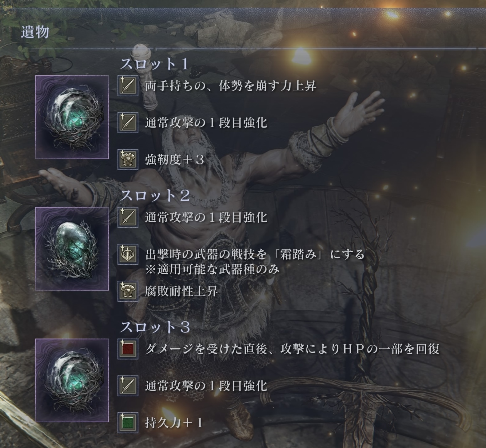Click armor icon next to 強靭度+3
The height and width of the screenshot is (448, 486).
click(x=128, y=160)
